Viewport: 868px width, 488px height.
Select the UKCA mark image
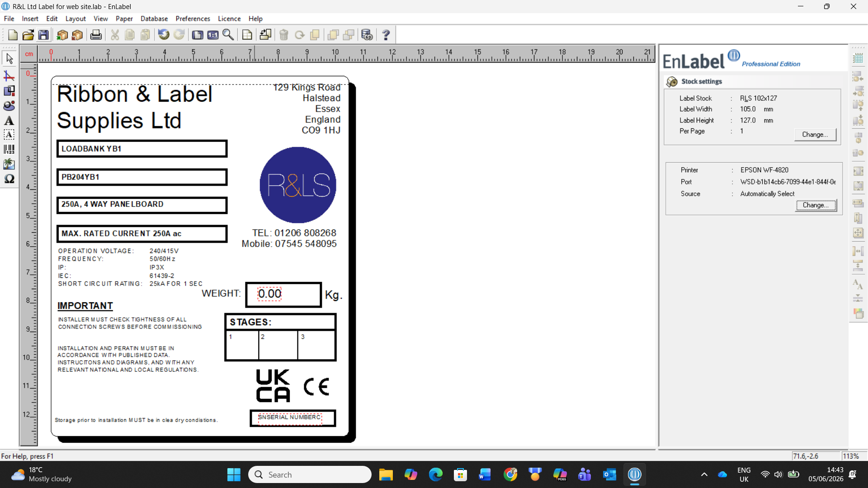tap(273, 386)
